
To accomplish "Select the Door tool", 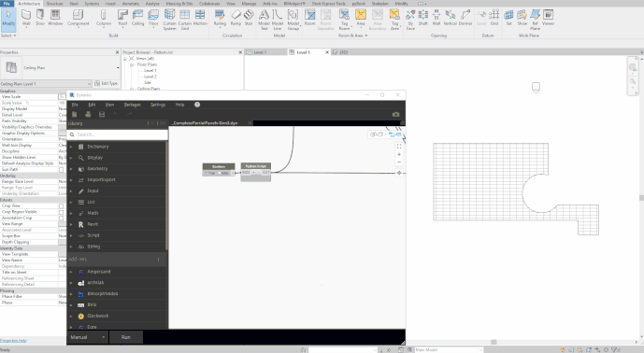I will coord(40,18).
